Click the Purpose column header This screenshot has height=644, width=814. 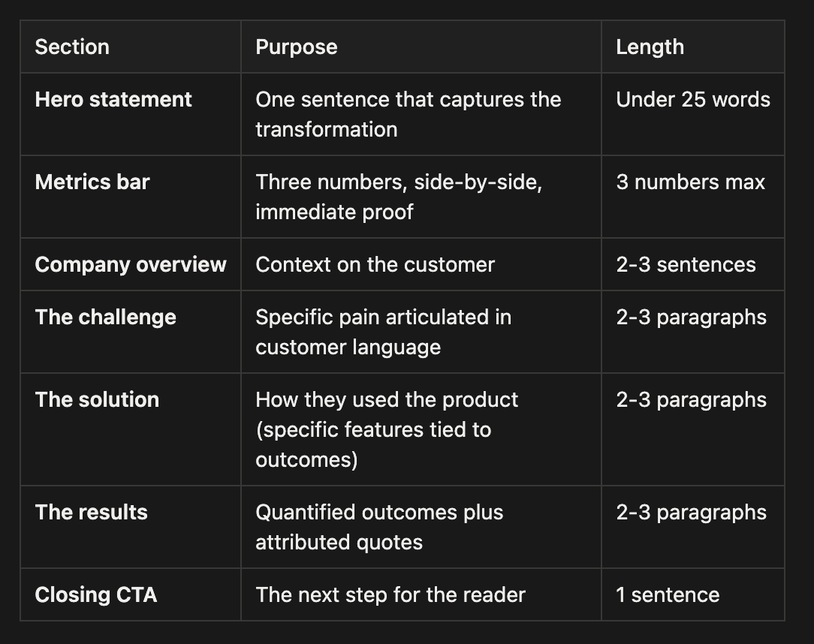coord(297,47)
